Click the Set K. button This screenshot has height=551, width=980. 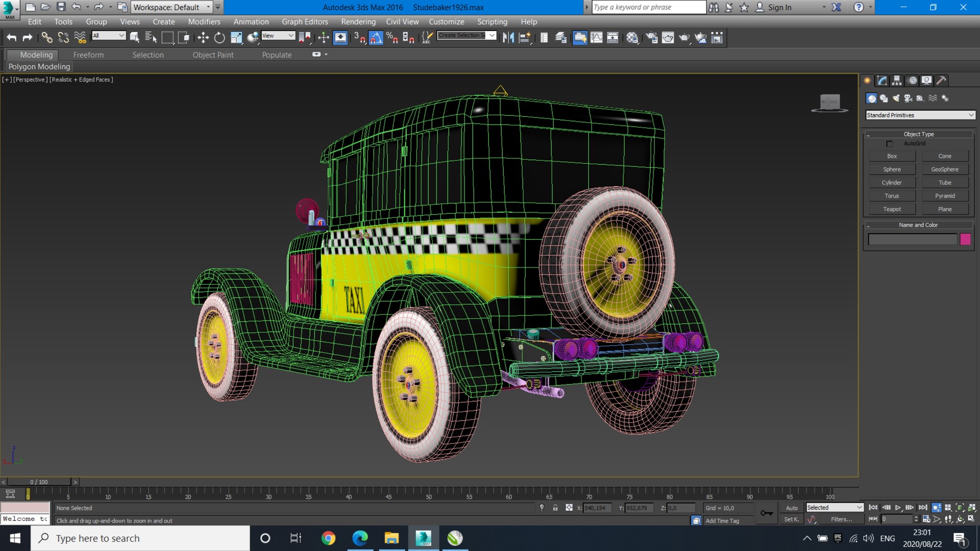(x=792, y=519)
